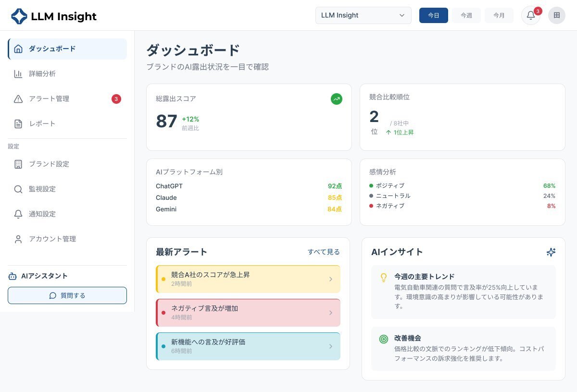Image resolution: width=577 pixels, height=392 pixels.
Task: Click the green trend icon on 総露出スコア
Action: (337, 99)
